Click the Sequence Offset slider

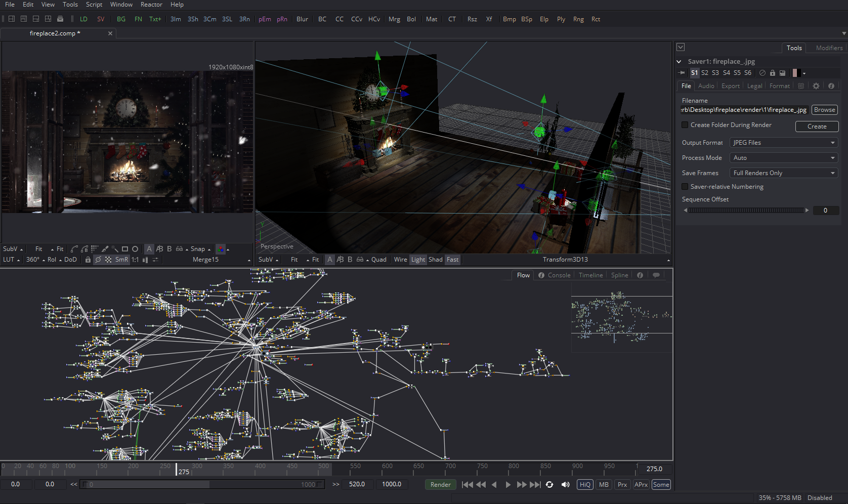(x=746, y=210)
